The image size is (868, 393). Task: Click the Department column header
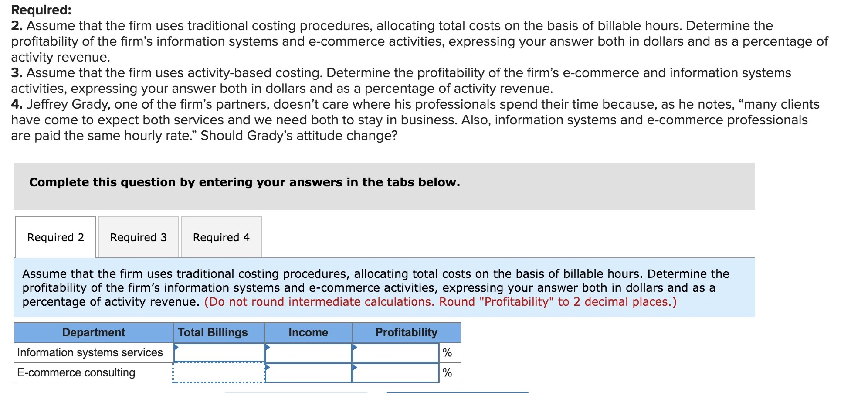94,332
